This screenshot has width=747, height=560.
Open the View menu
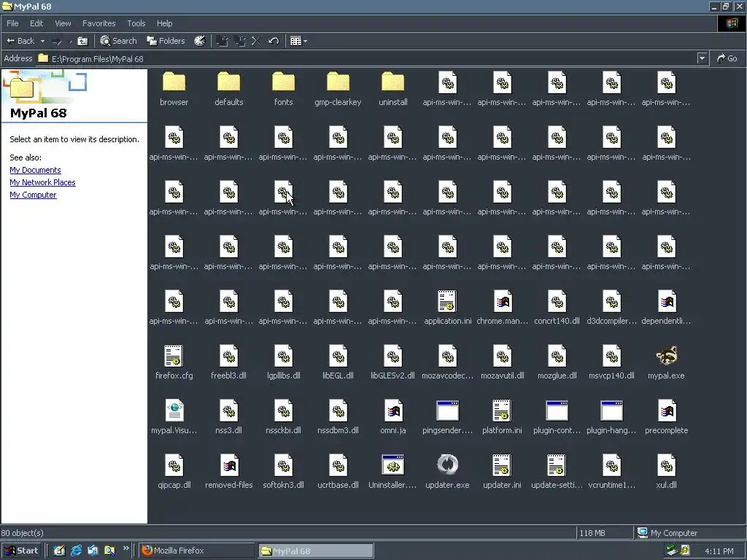click(x=63, y=23)
